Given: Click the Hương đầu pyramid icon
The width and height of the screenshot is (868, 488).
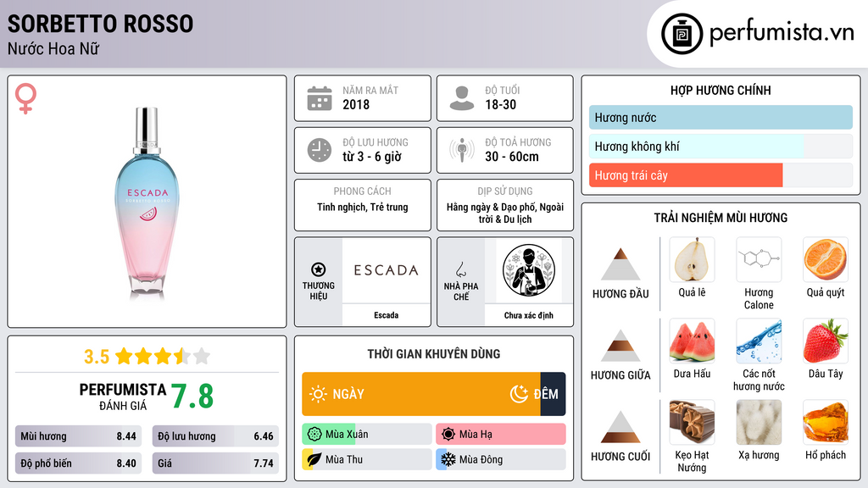Looking at the screenshot, I should 620,264.
